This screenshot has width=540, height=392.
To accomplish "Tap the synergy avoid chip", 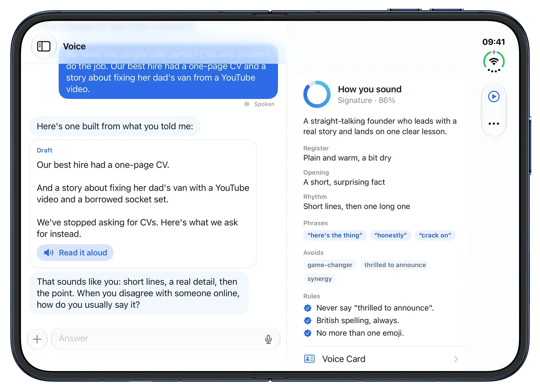I will tap(320, 279).
